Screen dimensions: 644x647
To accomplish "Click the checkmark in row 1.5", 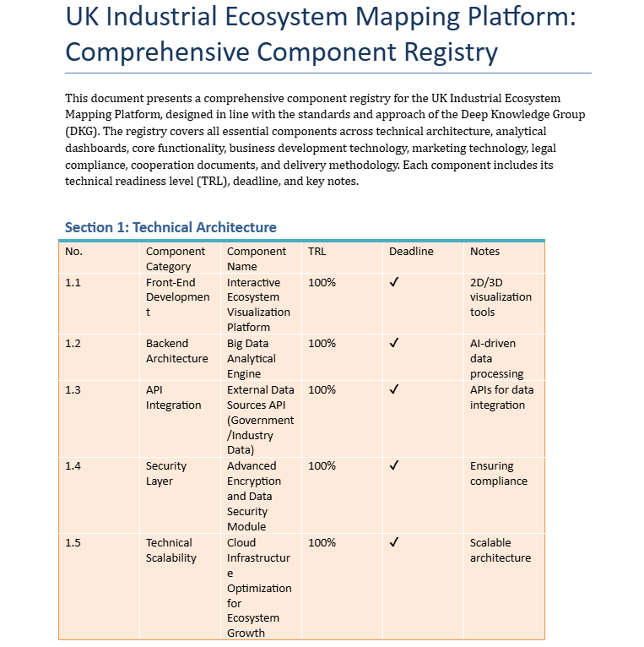I will 394,543.
